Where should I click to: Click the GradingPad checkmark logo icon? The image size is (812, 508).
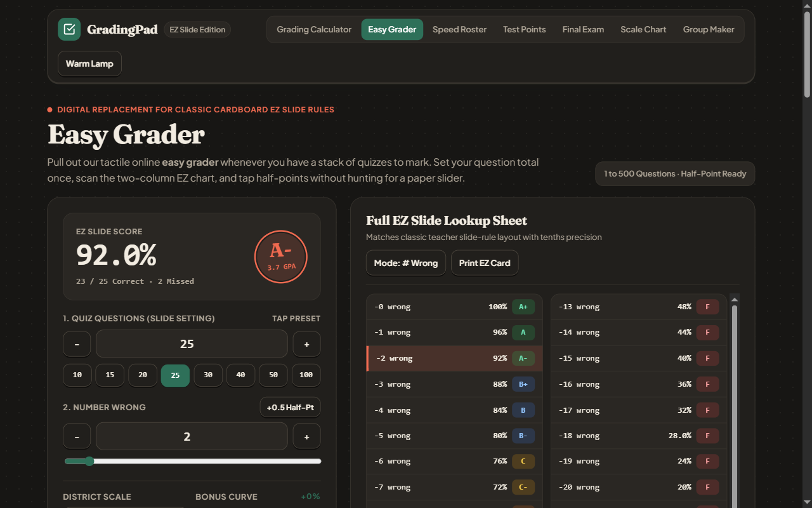click(69, 29)
